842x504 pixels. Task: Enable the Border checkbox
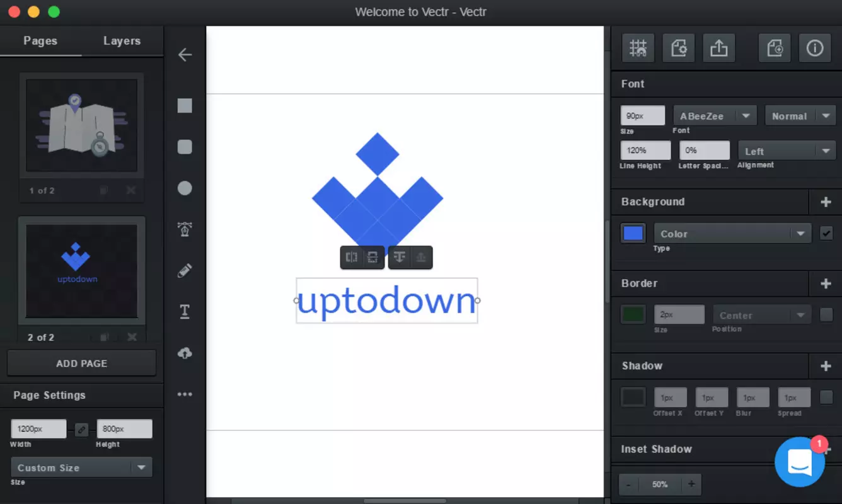point(826,314)
